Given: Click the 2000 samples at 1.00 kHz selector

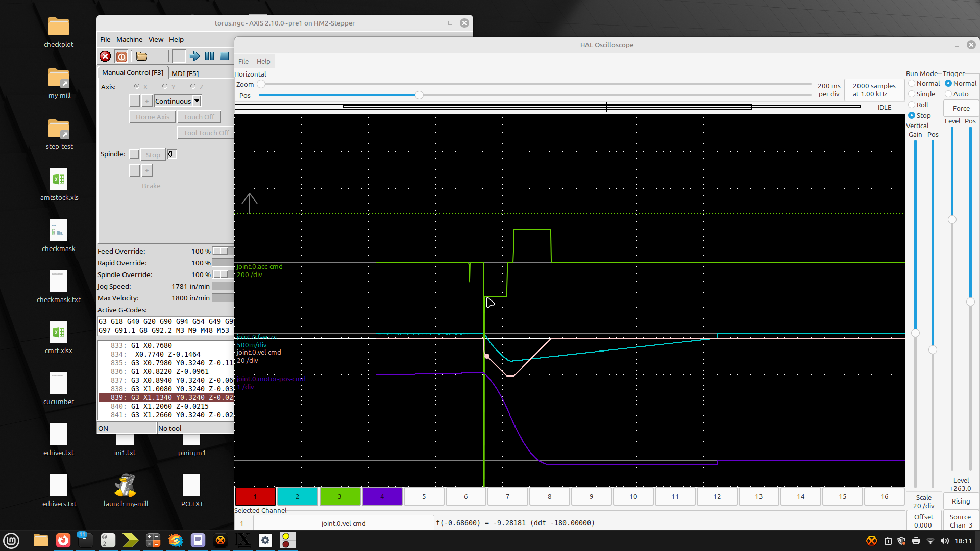Looking at the screenshot, I should 874,90.
